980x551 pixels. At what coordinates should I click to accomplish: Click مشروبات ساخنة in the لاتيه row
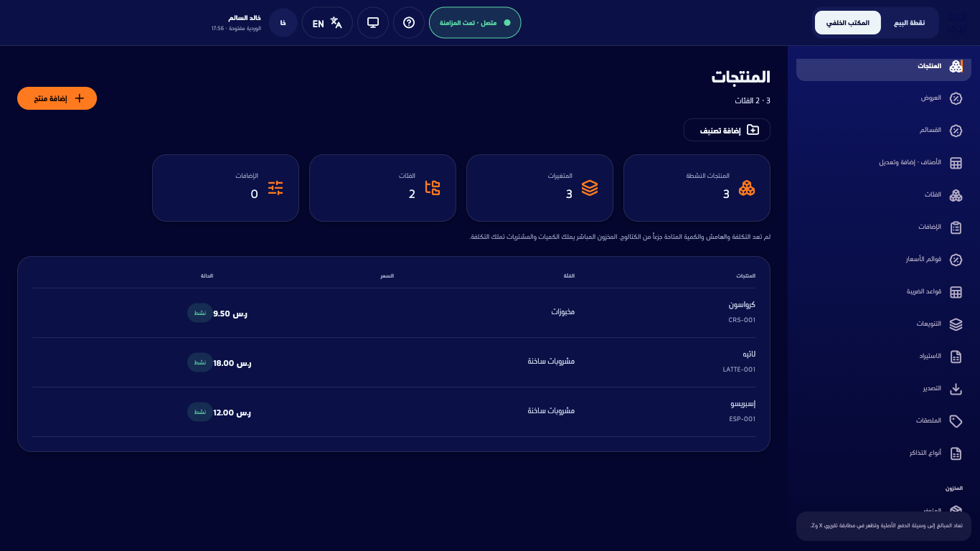[552, 362]
